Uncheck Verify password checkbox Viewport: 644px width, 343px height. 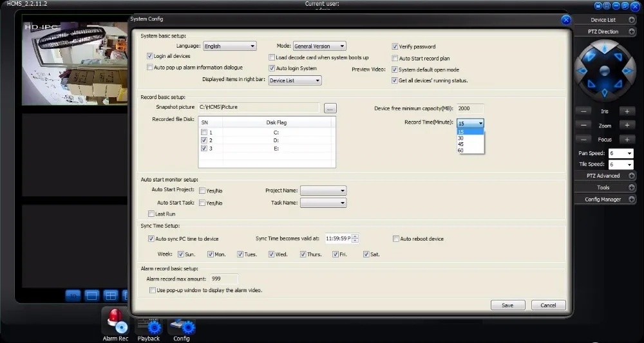tap(395, 47)
